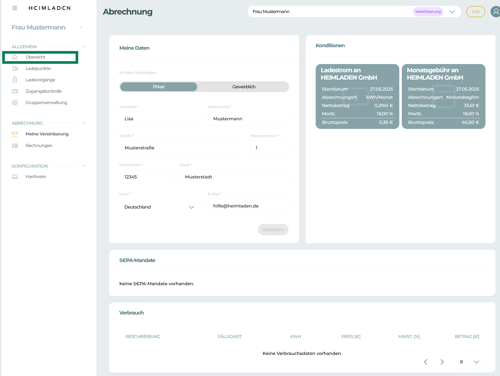Click the Keine SEPA-Mandate vorhanden text
500x376 pixels.
pos(157,284)
